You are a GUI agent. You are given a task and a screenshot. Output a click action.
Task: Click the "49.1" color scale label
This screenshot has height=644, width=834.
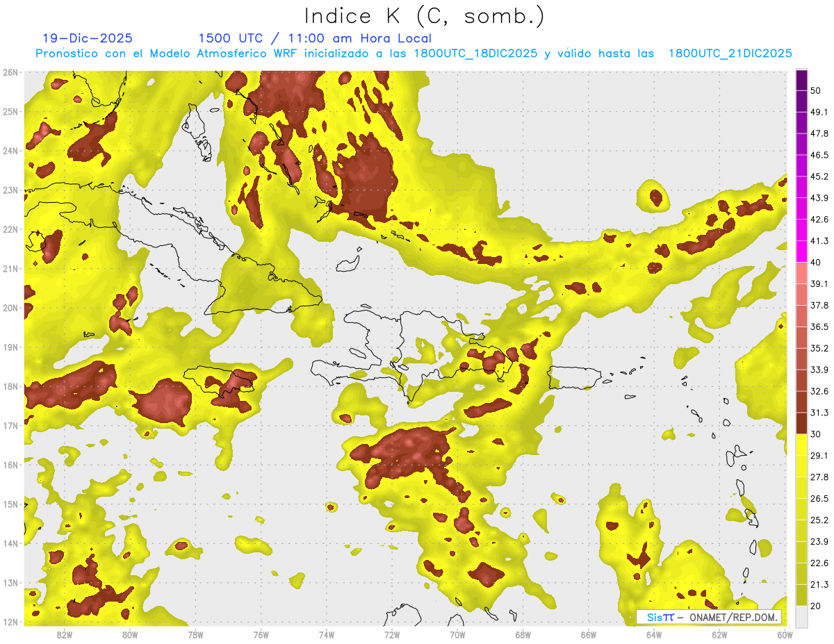[x=819, y=112]
